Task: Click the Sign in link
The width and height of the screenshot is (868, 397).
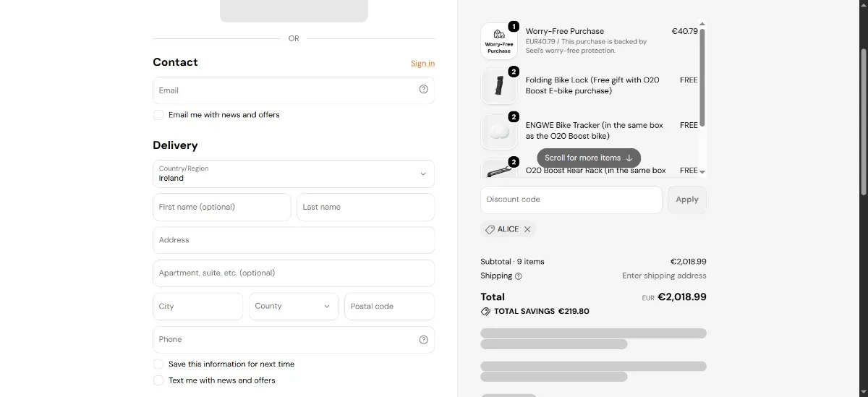Action: point(423,64)
